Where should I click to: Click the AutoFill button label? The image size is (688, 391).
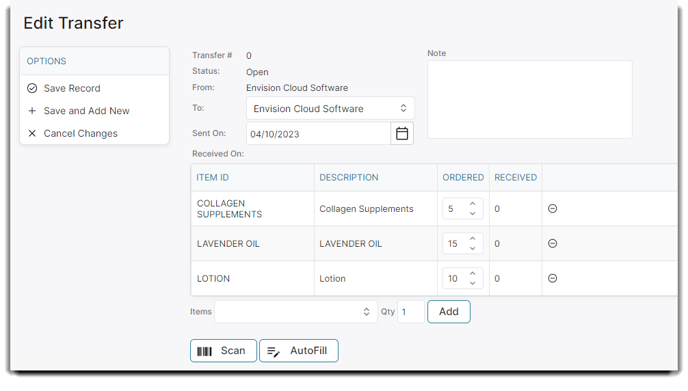point(308,351)
